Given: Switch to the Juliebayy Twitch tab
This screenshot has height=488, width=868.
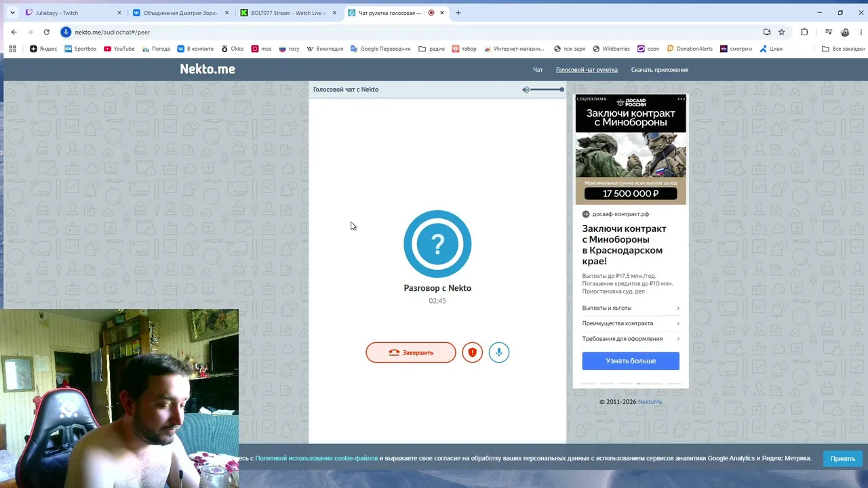Looking at the screenshot, I should (x=74, y=13).
